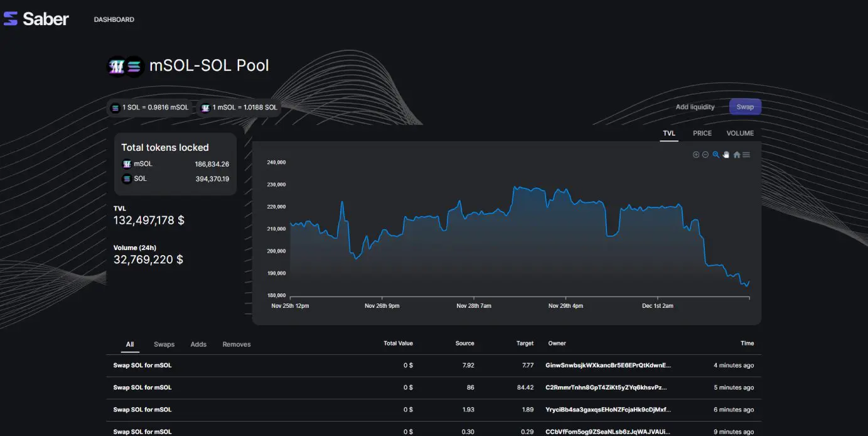Image resolution: width=868 pixels, height=436 pixels.
Task: Click the mSOL-SOL Pool title
Action: [x=209, y=65]
